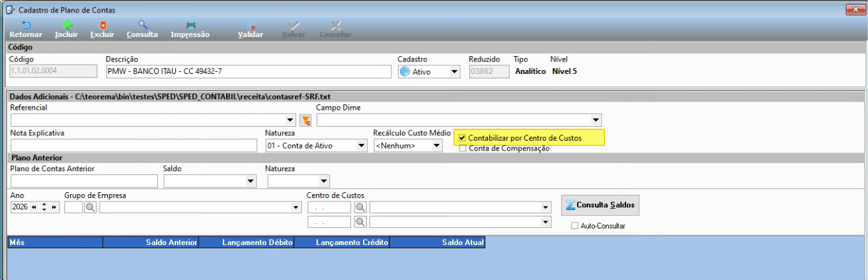
Task: Click the Ano up/down spinner
Action: pyautogui.click(x=44, y=207)
